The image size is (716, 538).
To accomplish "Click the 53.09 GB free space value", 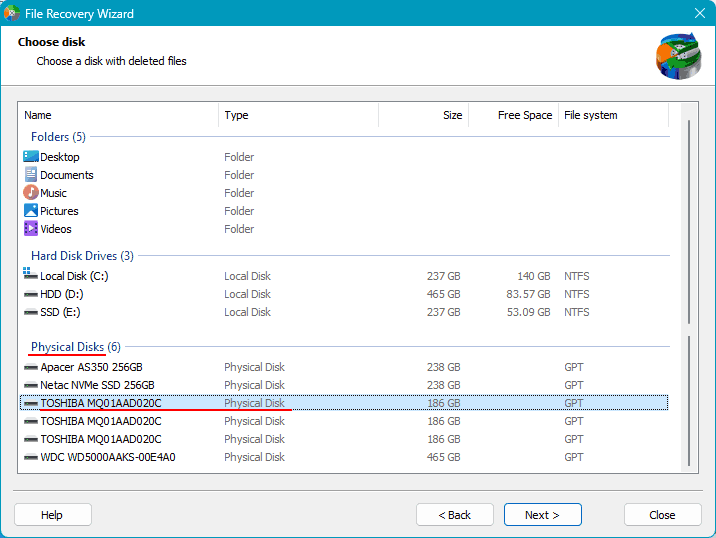I will tap(528, 312).
